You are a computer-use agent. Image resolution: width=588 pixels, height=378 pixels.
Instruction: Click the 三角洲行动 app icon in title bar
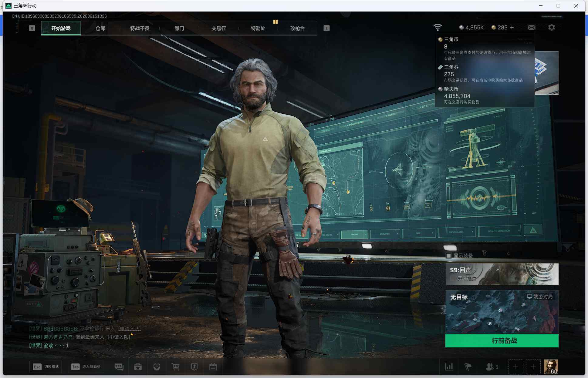coord(8,6)
